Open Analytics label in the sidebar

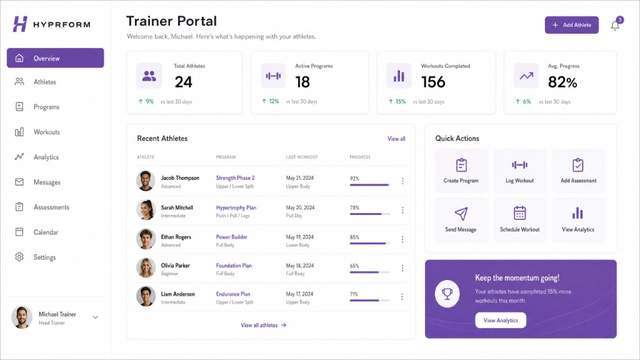(x=46, y=157)
